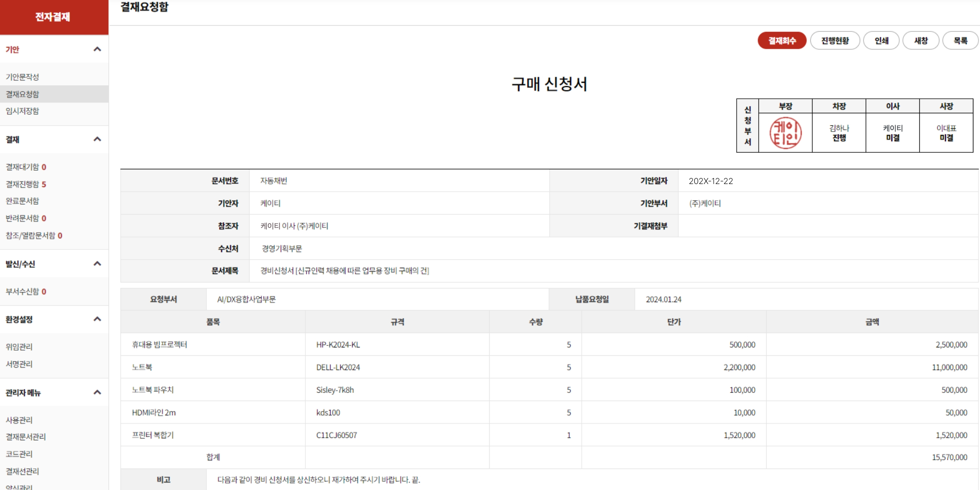Viewport: 980px width, 490px height.
Task: Print the document with 인쇄
Action: (x=881, y=40)
